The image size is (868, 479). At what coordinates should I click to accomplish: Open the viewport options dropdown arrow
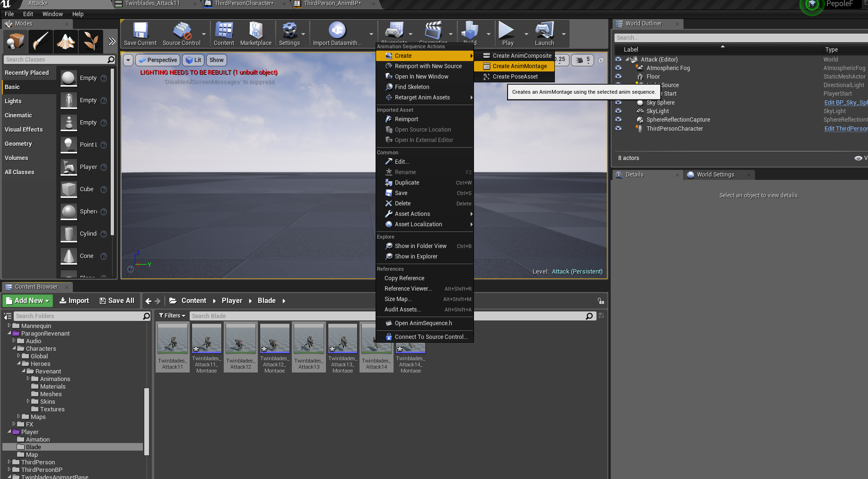(128, 60)
